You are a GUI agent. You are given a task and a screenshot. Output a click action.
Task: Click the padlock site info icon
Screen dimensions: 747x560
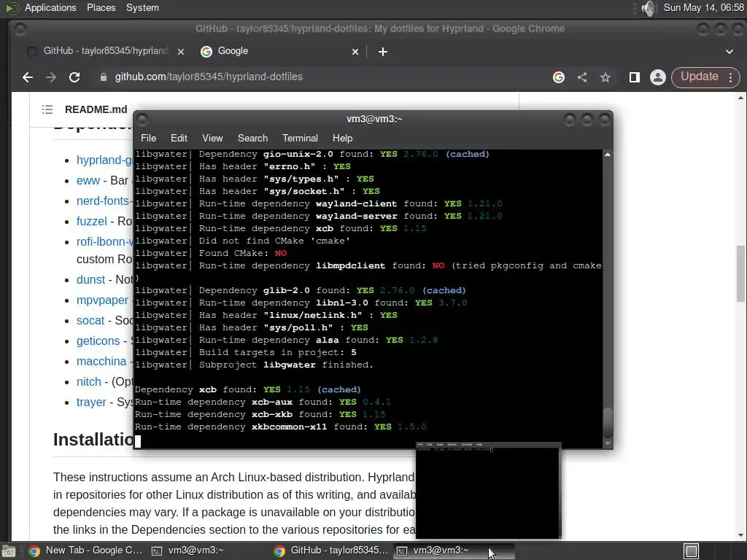point(104,77)
